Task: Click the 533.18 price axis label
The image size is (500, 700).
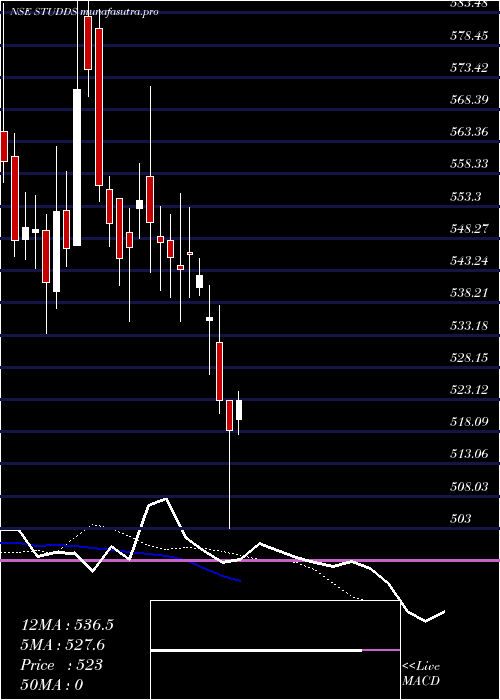Action: [469, 325]
